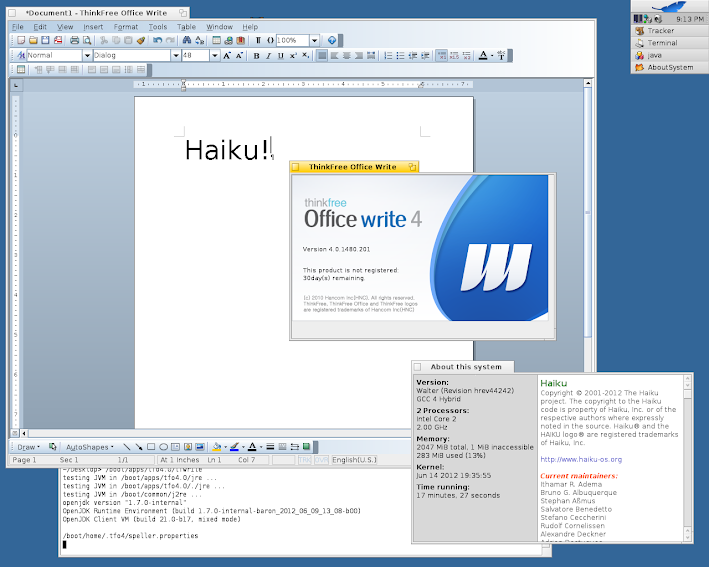
Task: Insert a bulleted list
Action: (x=400, y=55)
